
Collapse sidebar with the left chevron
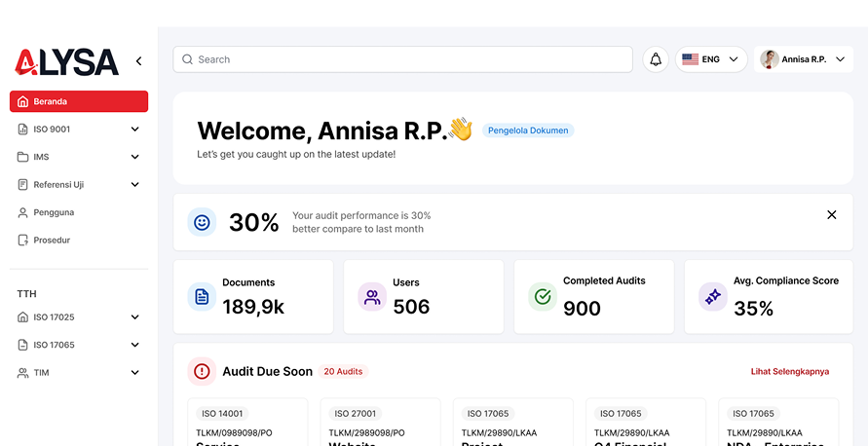pyautogui.click(x=138, y=61)
